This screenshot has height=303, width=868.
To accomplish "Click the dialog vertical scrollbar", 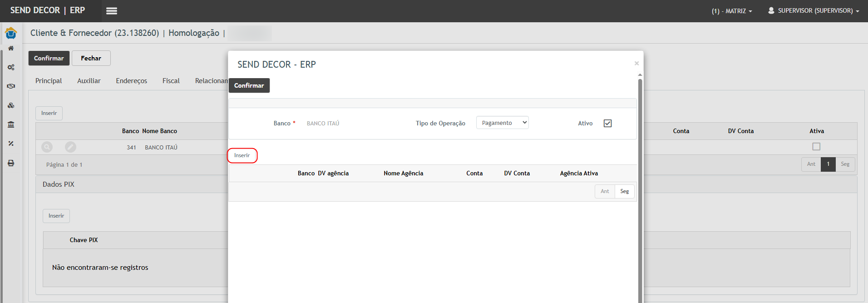I will [640, 191].
